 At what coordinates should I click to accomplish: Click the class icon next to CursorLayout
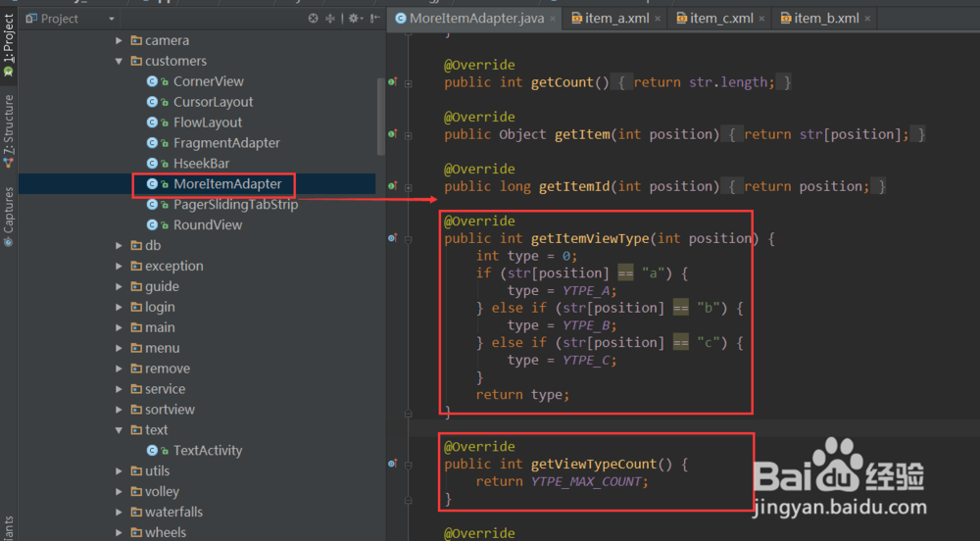click(152, 102)
